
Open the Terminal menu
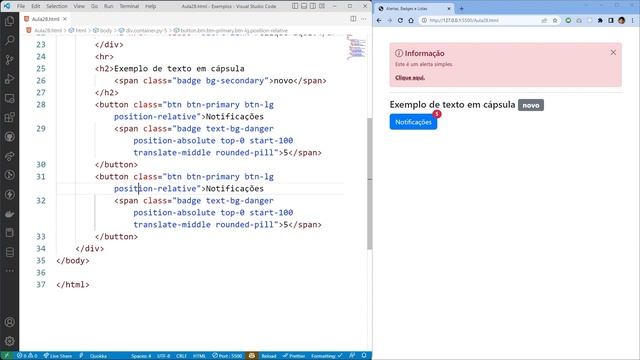(x=129, y=6)
